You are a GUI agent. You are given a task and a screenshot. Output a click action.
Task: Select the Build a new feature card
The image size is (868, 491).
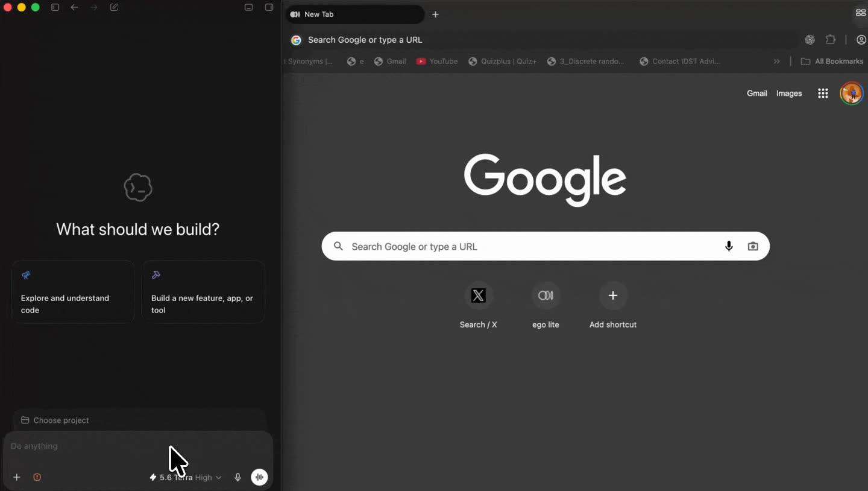[203, 292]
